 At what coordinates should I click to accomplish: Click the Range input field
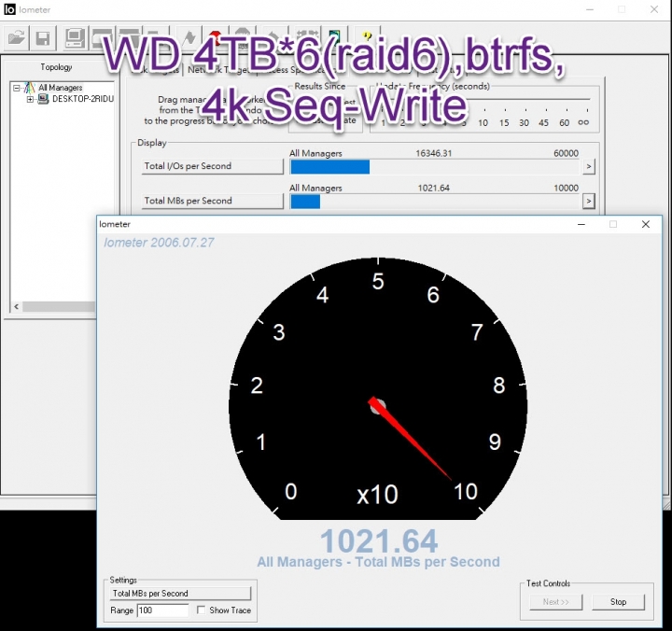tap(162, 610)
